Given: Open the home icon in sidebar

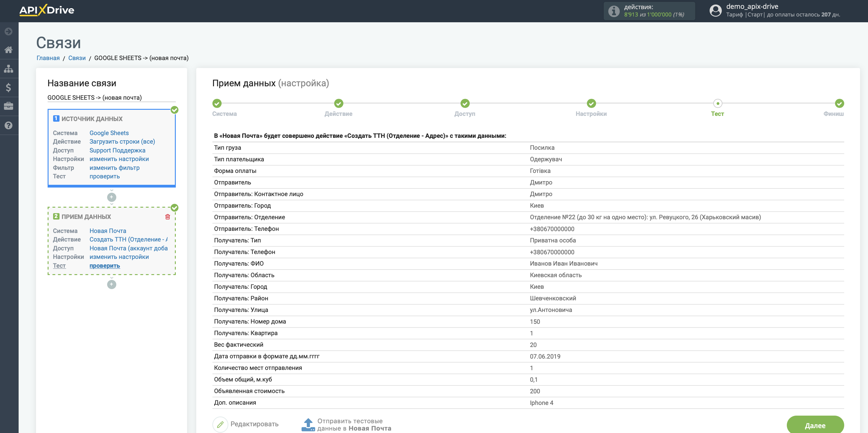Looking at the screenshot, I should [x=9, y=50].
